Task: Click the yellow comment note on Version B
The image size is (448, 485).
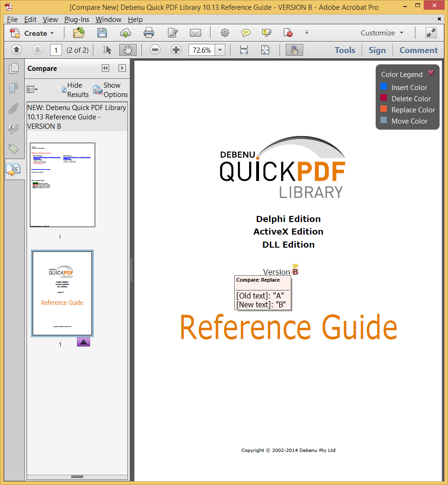Action: tap(295, 266)
